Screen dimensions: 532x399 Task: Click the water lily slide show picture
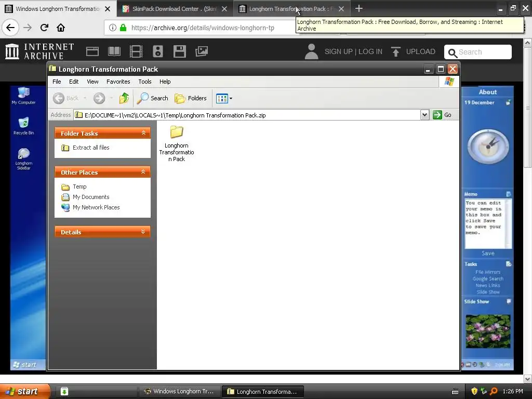click(488, 331)
